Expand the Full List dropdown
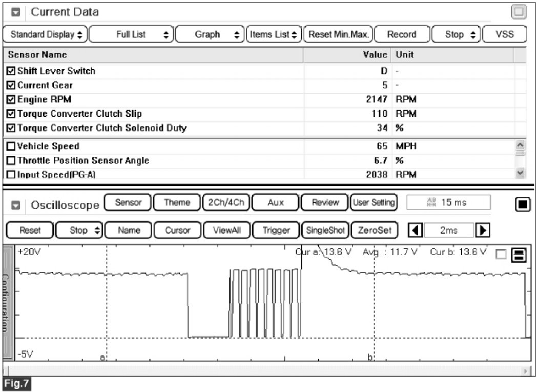This screenshot has height=392, width=538. click(131, 34)
